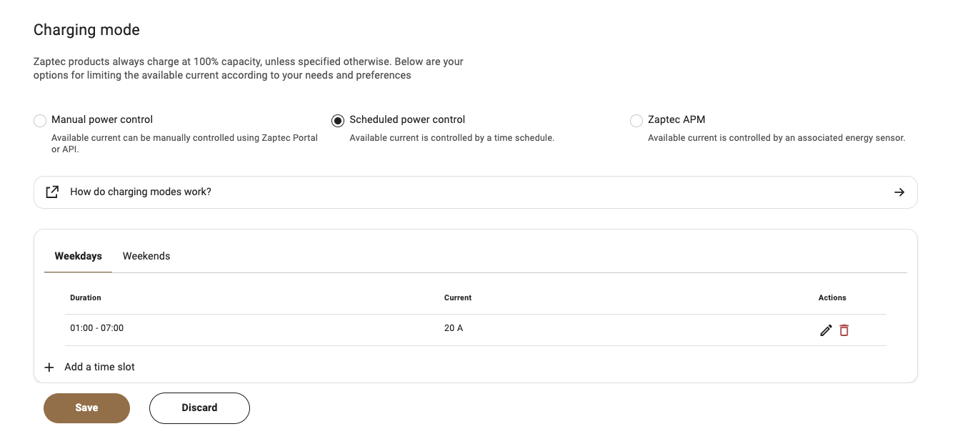Click the "Add a time slot" text
This screenshot has height=434, width=980.
99,367
